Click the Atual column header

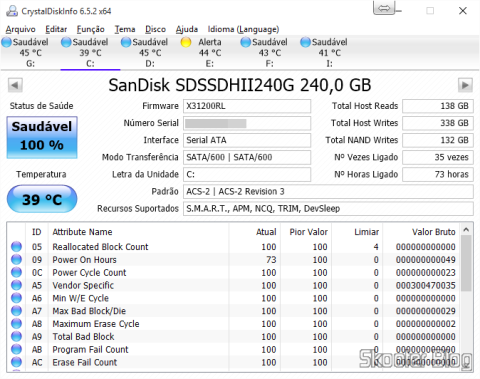[255, 232]
